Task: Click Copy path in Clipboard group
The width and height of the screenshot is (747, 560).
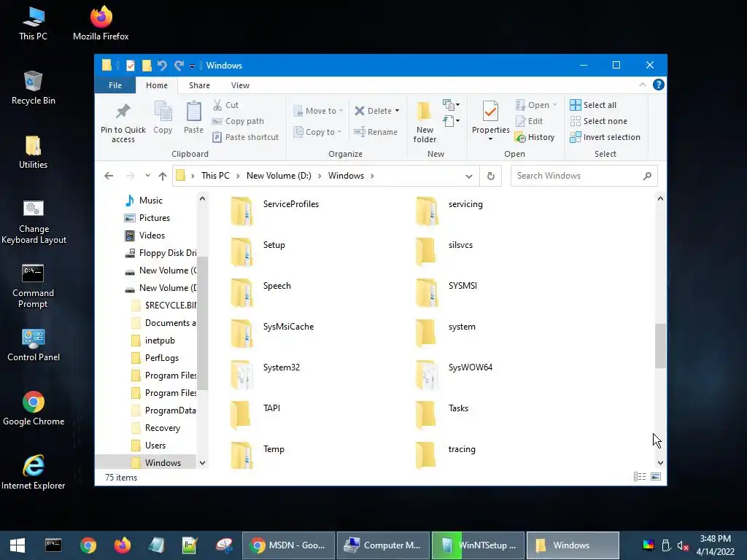Action: pos(238,121)
